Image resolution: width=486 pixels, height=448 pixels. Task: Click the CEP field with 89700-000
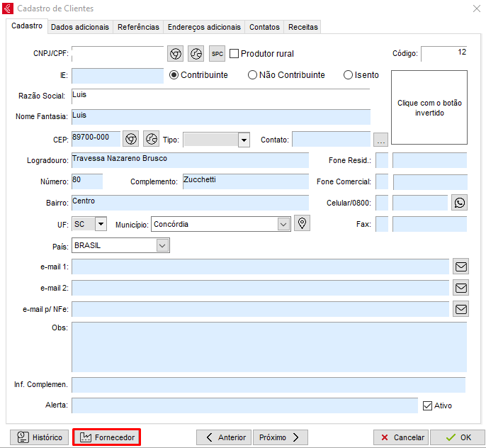click(x=96, y=139)
